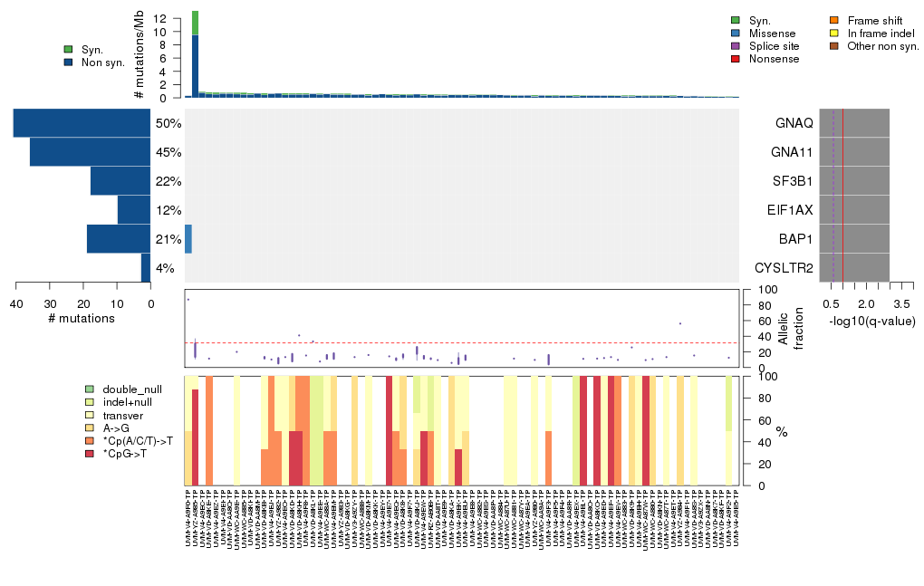Click the green Syn. swatch in top-right legend
This screenshot has width=924, height=586.
pyautogui.click(x=735, y=20)
